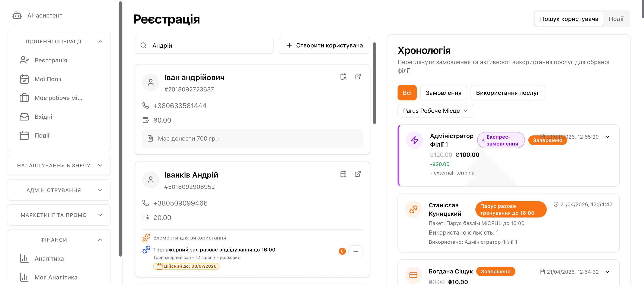This screenshot has height=285, width=644.
Task: Expand МАРКЕТИНГ ТА ПРОМО section
Action: point(100,215)
